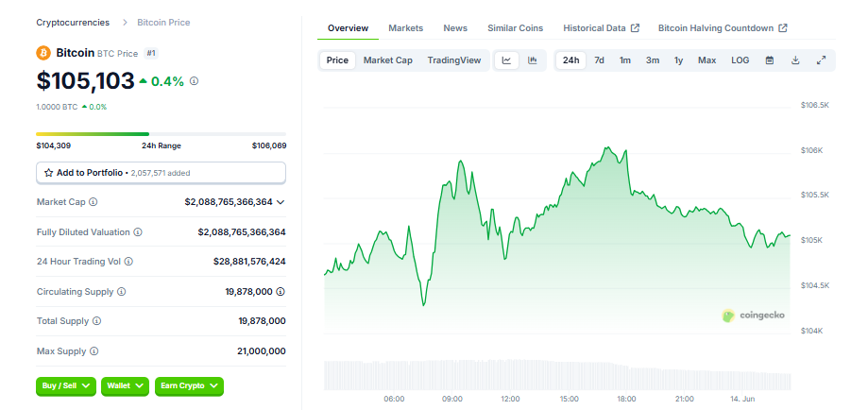Click 24 Hour Trading Vol value $28,881,576,424
Image resolution: width=868 pixels, height=410 pixels.
point(249,261)
